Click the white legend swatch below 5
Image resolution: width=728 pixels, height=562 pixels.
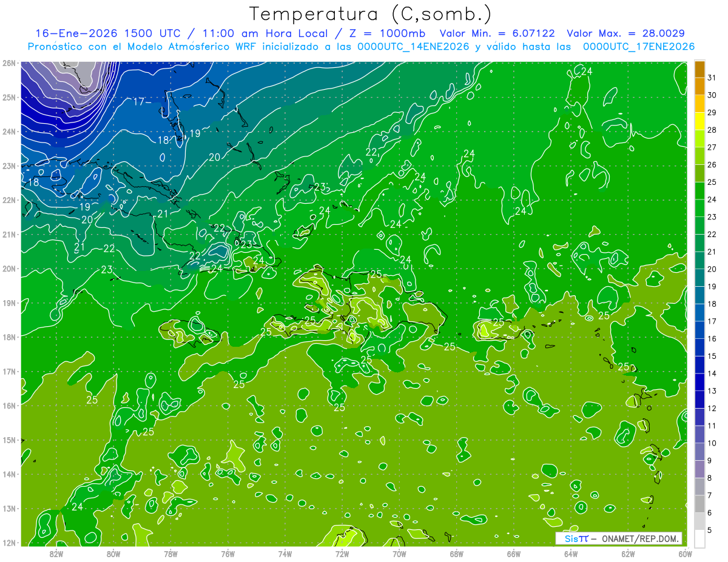click(x=699, y=539)
